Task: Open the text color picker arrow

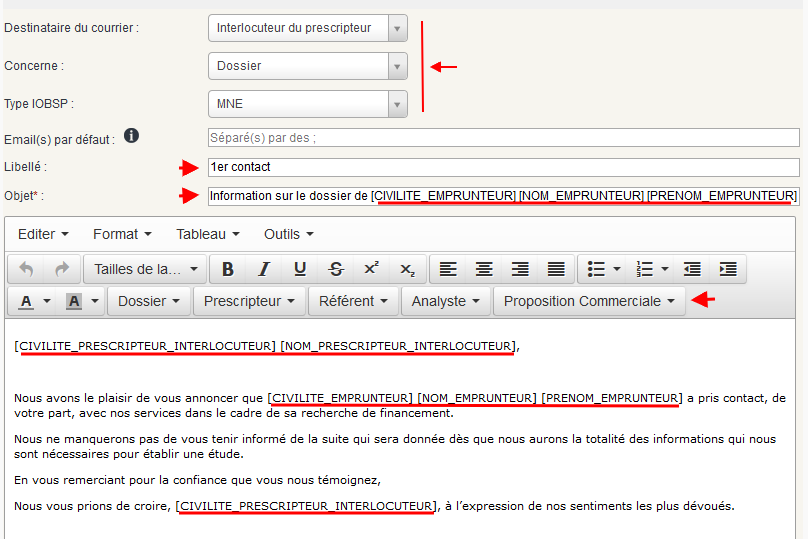Action: pos(47,301)
